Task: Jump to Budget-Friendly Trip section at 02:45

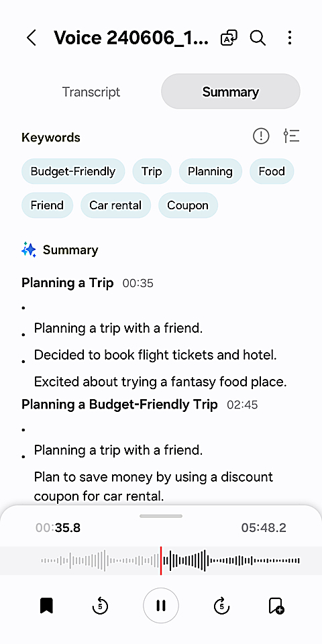Action: click(x=140, y=405)
